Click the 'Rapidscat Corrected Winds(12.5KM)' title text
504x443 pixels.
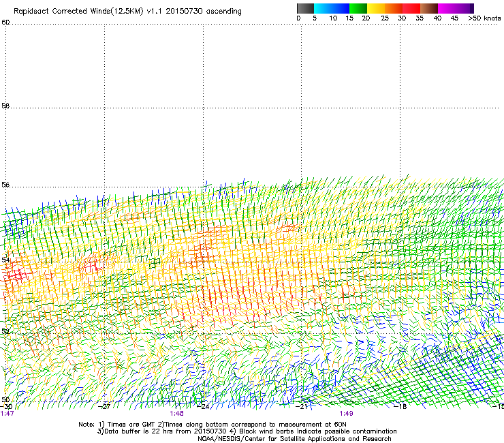78,12
